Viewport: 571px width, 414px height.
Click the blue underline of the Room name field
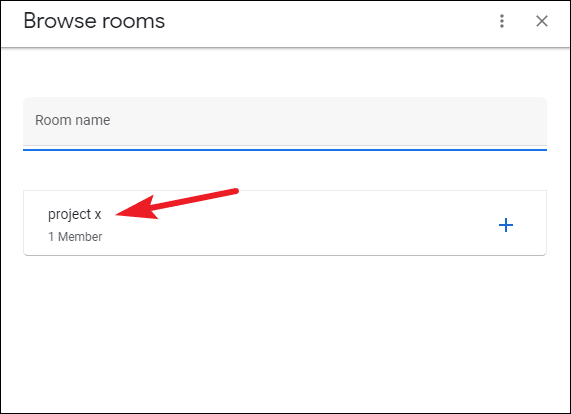tap(285, 150)
